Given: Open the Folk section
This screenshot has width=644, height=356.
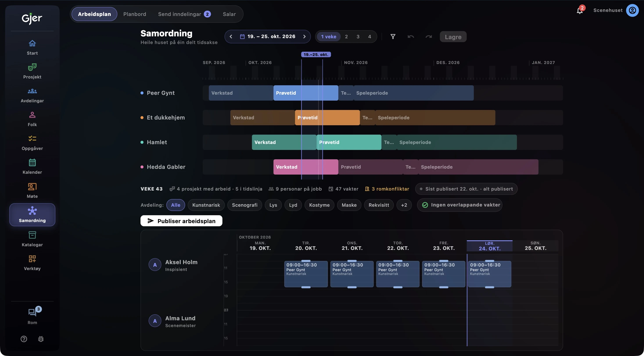Looking at the screenshot, I should [32, 119].
